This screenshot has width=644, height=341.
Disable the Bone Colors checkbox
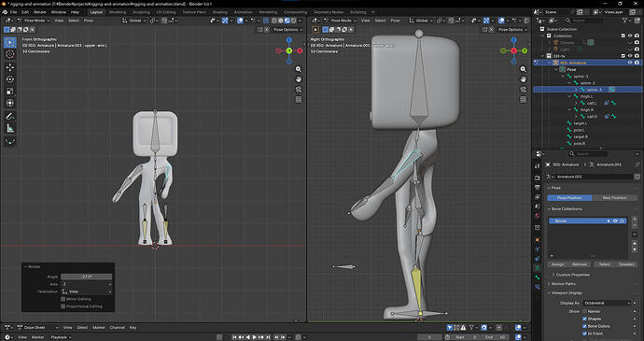(x=585, y=326)
